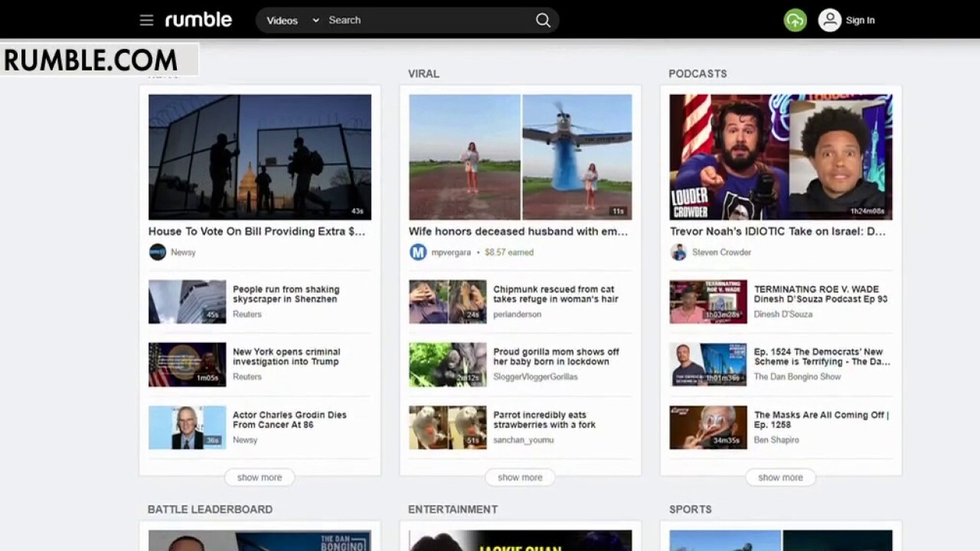
Task: Open 'Actor Charles Grodin Dies' title
Action: tap(289, 419)
